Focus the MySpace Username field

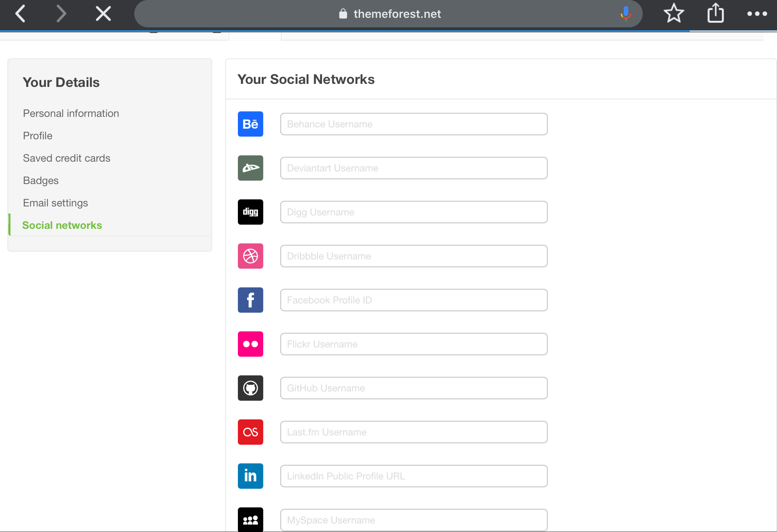(x=414, y=520)
